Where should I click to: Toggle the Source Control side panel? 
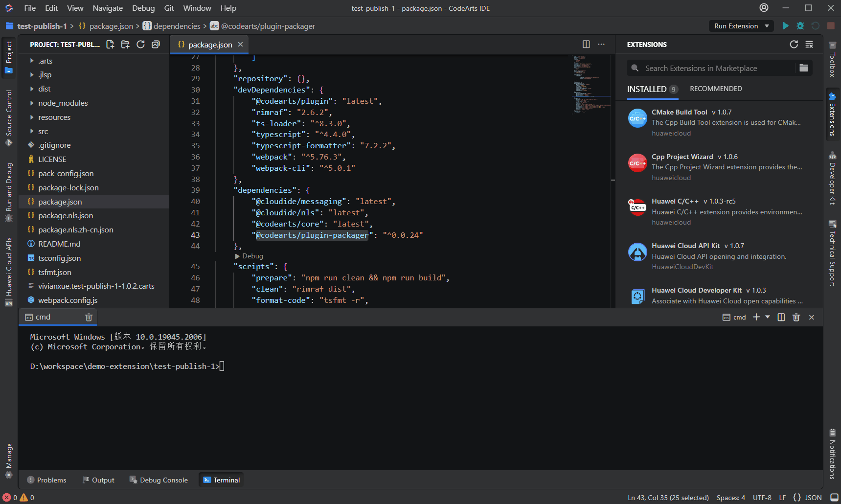click(9, 117)
